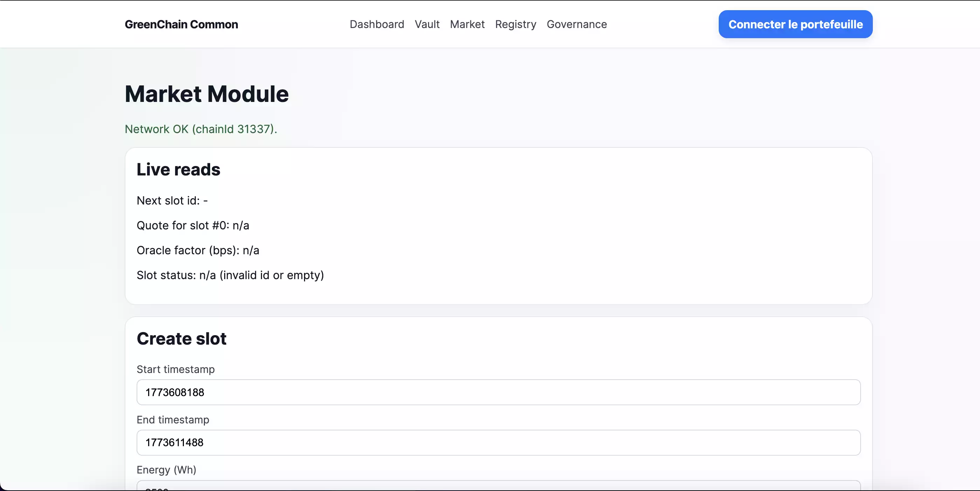Click the Market Module page heading
The height and width of the screenshot is (491, 980).
pyautogui.click(x=207, y=94)
